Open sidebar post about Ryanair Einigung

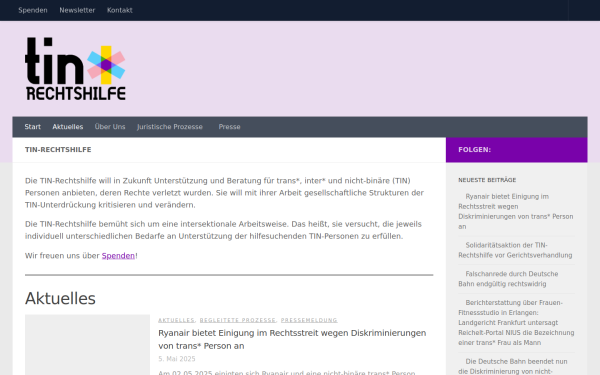tap(516, 211)
